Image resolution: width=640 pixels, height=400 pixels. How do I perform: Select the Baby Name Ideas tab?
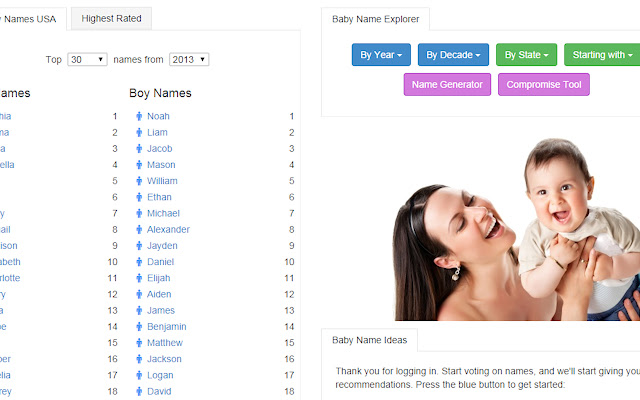[369, 340]
